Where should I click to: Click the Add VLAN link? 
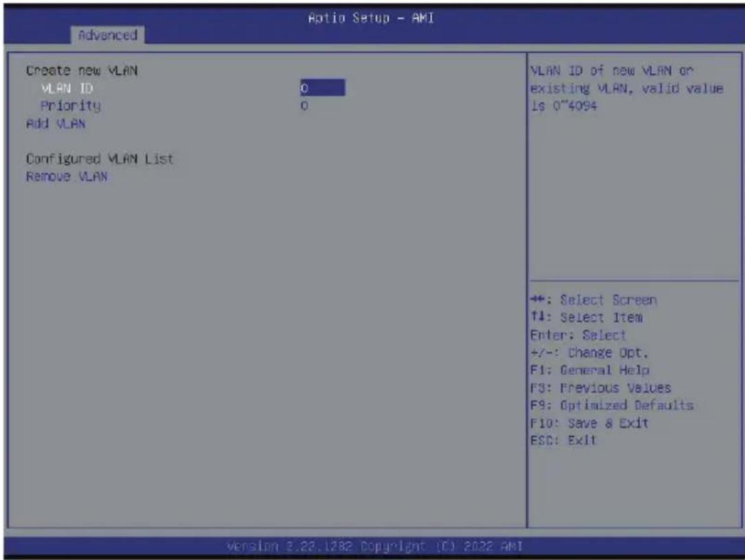pos(56,124)
